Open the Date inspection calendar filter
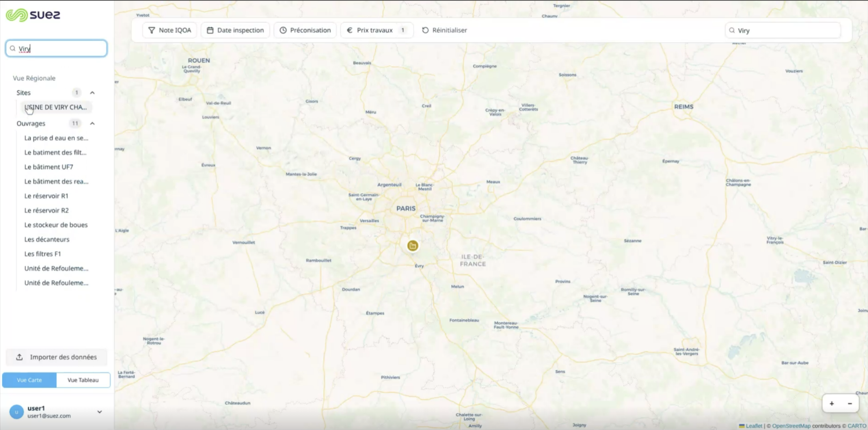Screen dimensions: 868x430 point(235,30)
